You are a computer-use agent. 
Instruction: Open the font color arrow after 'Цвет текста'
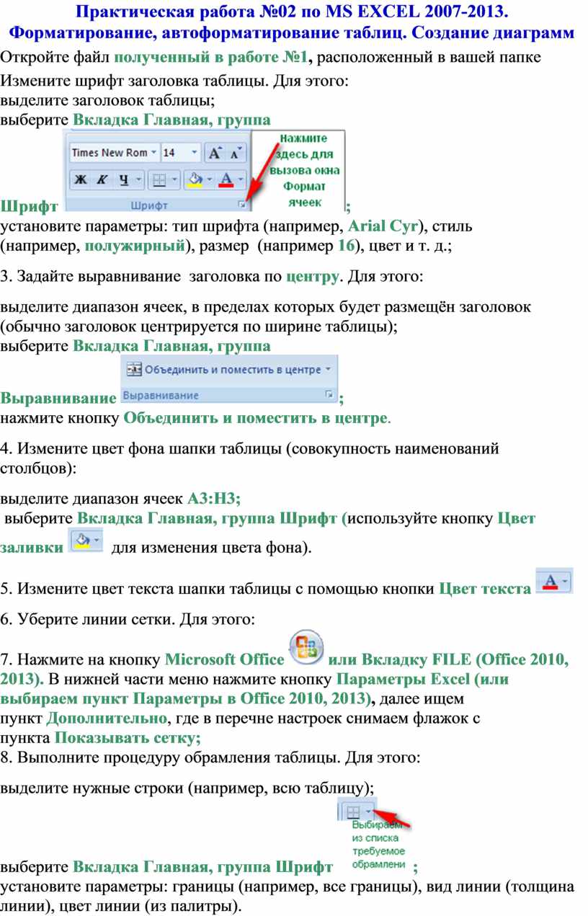[x=566, y=580]
